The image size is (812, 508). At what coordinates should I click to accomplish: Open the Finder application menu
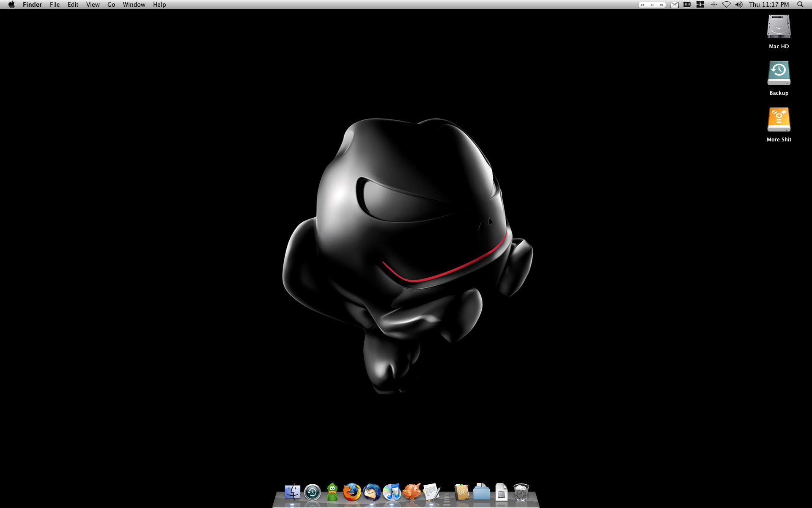click(x=33, y=5)
